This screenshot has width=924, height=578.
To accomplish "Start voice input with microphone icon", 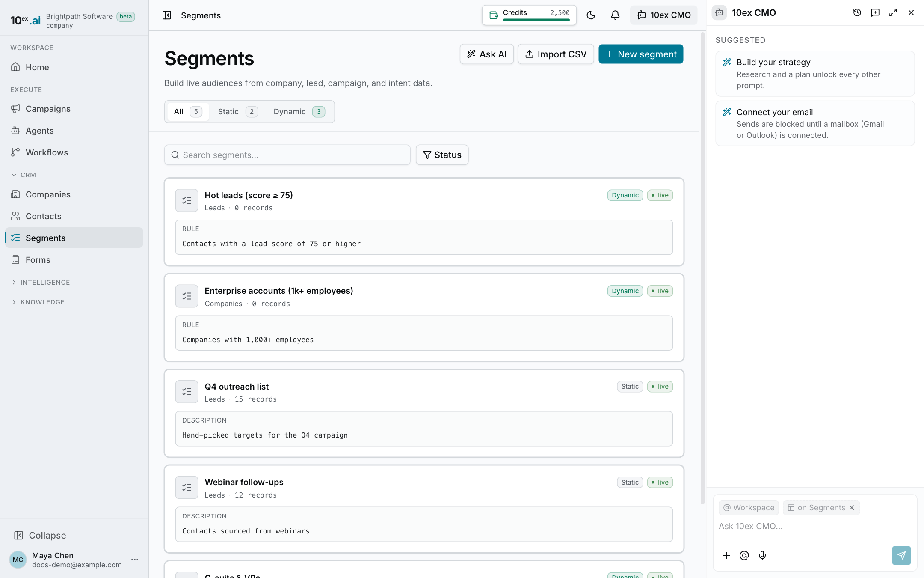I will pos(762,556).
